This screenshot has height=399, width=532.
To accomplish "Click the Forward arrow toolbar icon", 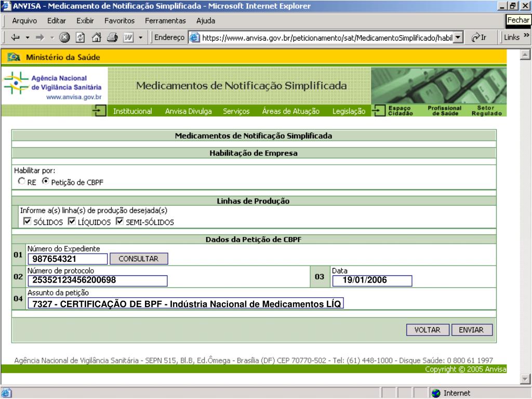I will (x=40, y=37).
